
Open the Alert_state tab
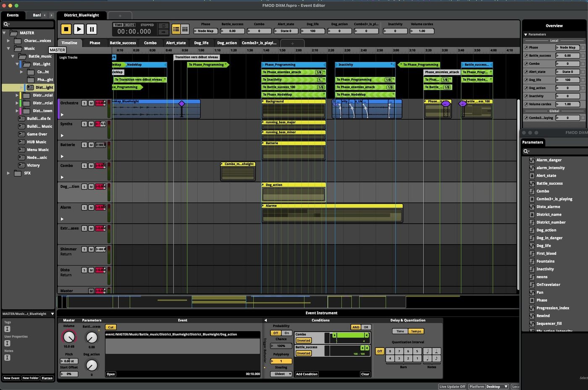point(176,43)
